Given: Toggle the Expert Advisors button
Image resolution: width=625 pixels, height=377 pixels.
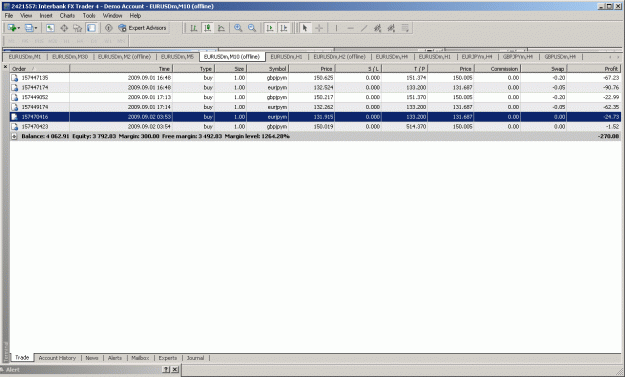Looking at the screenshot, I should (142, 28).
